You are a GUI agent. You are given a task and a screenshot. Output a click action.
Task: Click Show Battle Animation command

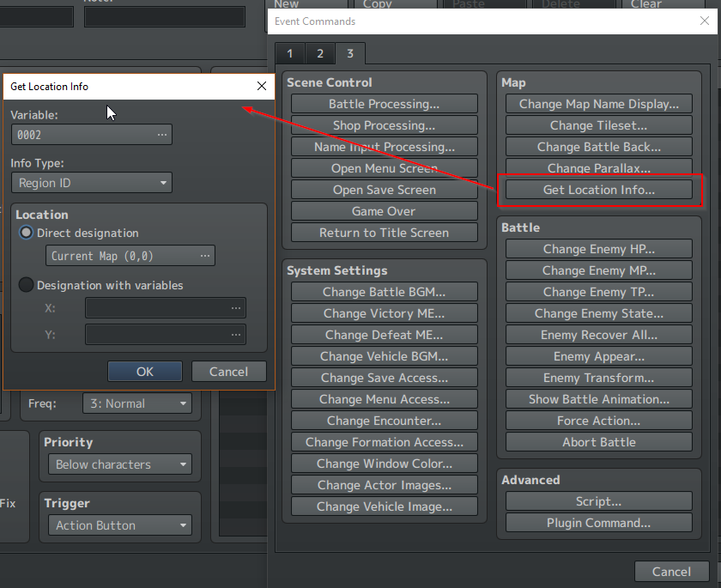tap(599, 399)
